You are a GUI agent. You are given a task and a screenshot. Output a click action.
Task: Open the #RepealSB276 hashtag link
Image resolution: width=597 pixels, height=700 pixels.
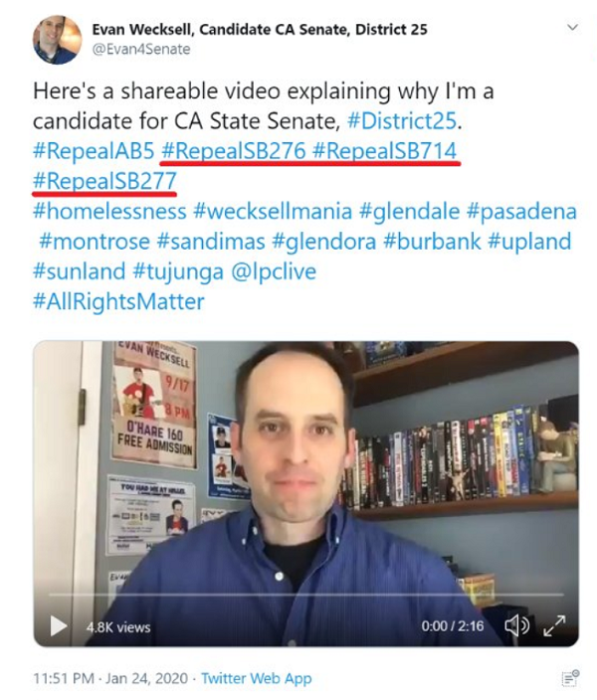pos(233,151)
